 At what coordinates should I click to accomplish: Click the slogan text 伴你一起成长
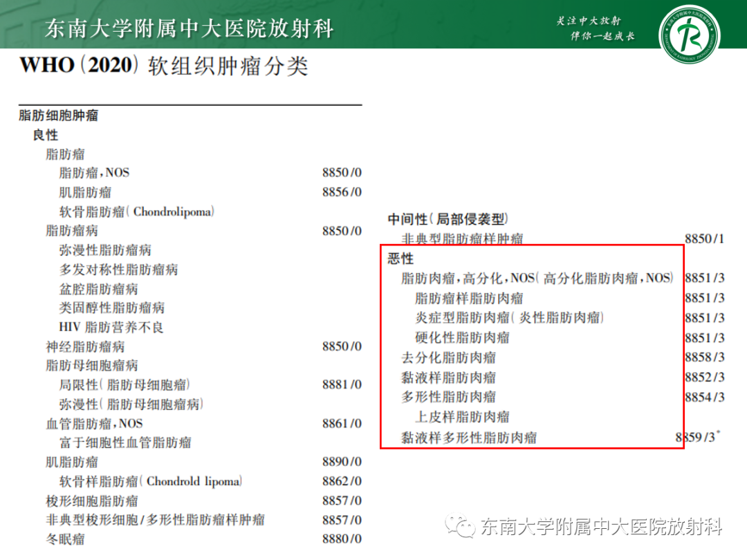click(x=602, y=36)
